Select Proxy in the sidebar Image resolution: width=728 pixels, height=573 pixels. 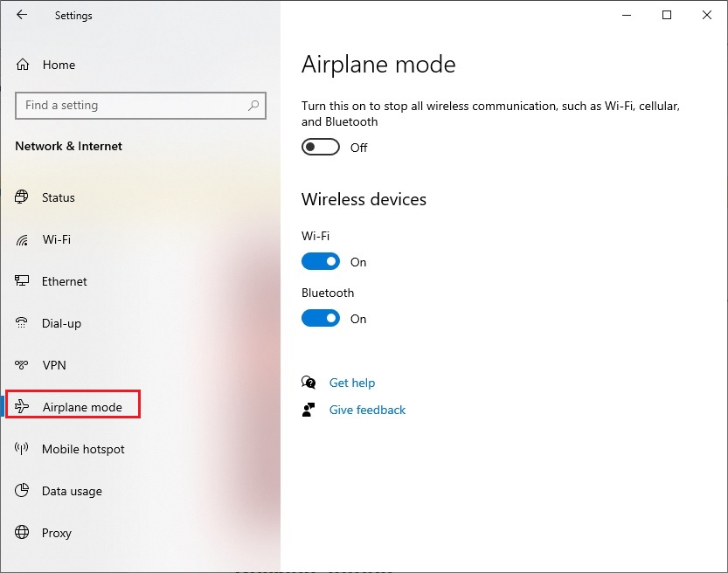pos(57,533)
